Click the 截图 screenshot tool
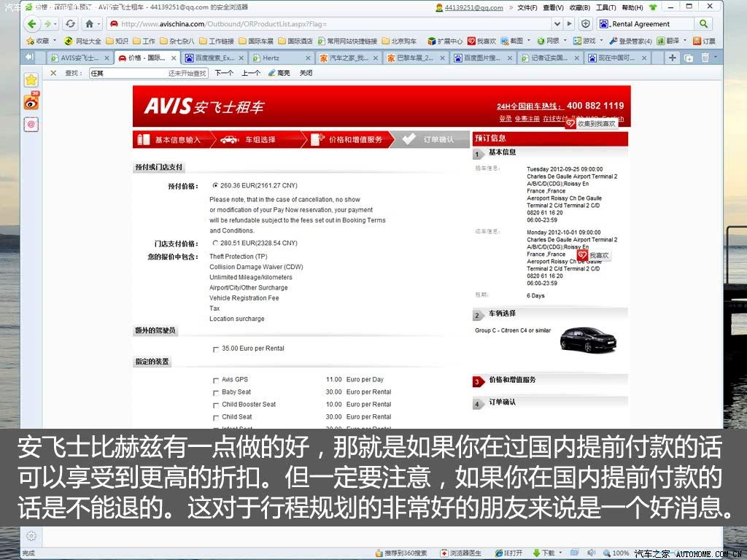 pyautogui.click(x=511, y=41)
